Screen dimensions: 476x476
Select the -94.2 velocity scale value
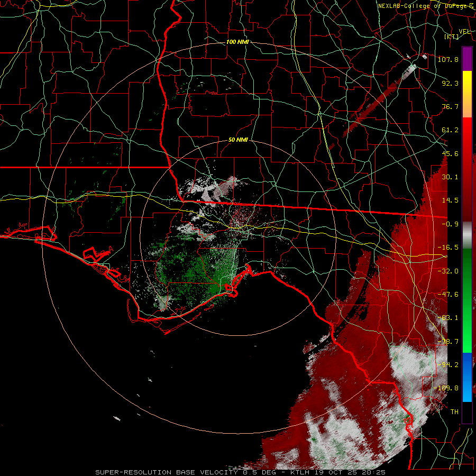coord(448,365)
